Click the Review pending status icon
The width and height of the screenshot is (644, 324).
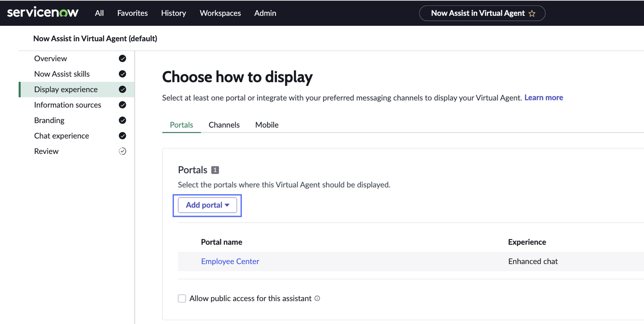[x=122, y=151]
